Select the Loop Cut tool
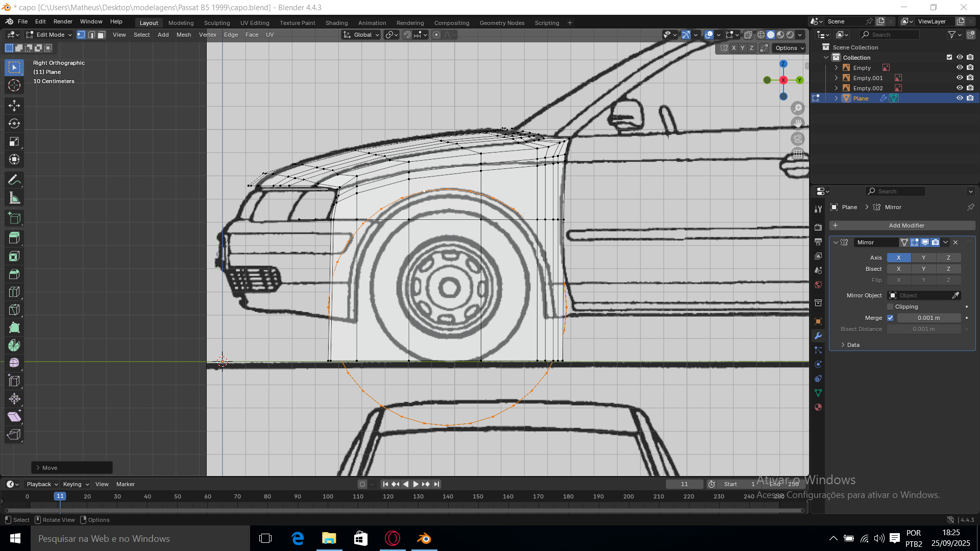 point(14,292)
